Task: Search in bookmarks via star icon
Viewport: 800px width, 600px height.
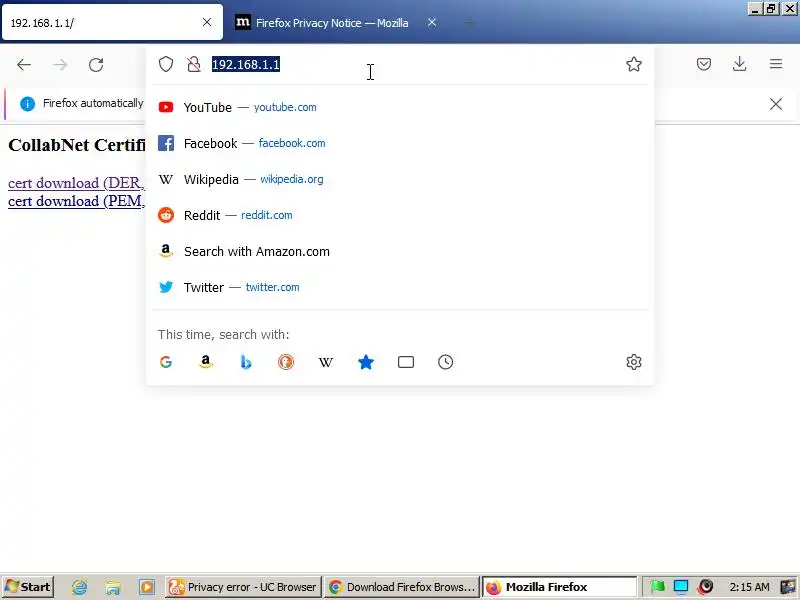Action: 366,362
